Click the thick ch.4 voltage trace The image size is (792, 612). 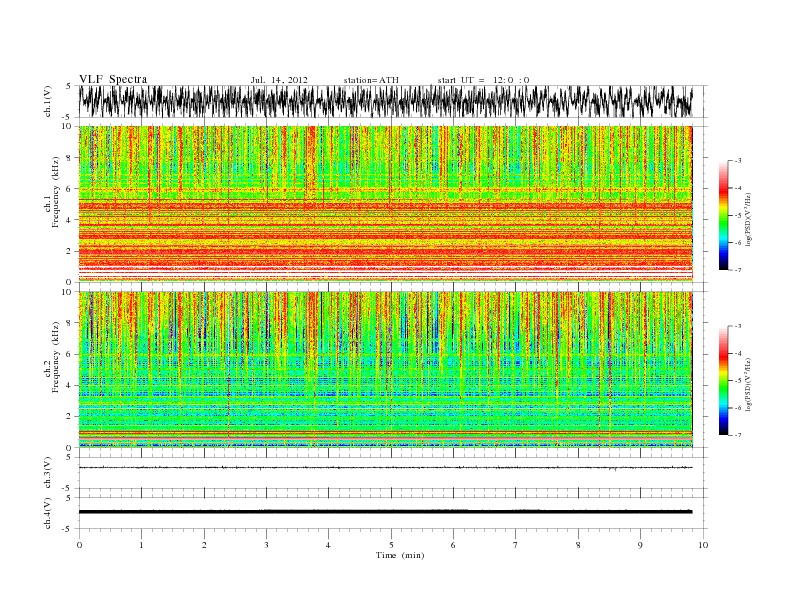tap(385, 512)
